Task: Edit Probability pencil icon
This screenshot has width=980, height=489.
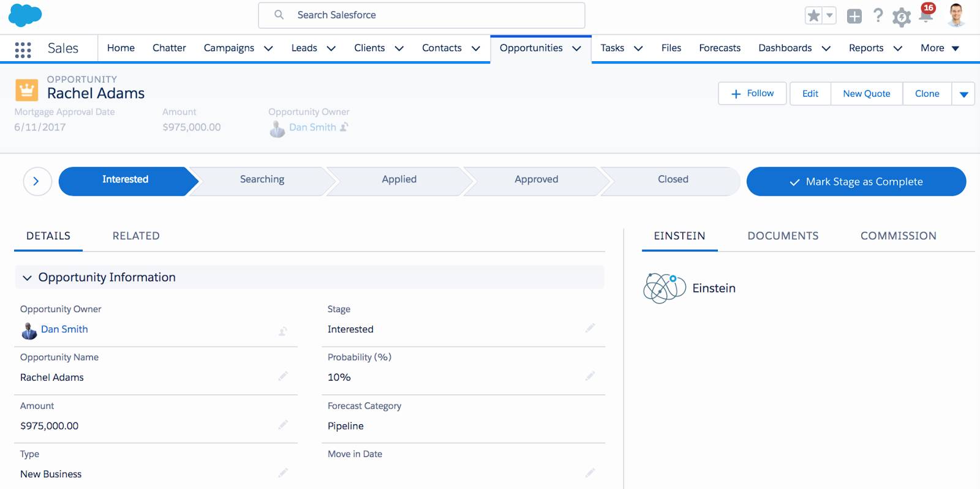Action: tap(590, 376)
